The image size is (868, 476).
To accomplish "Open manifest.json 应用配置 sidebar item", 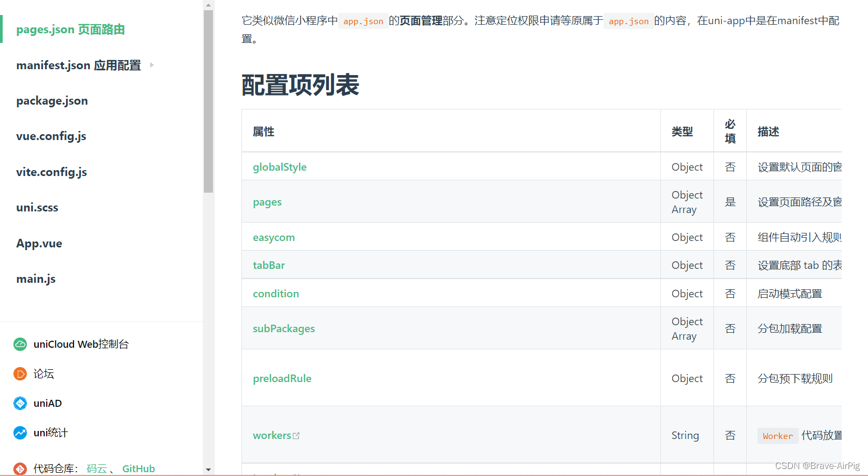I will [78, 65].
